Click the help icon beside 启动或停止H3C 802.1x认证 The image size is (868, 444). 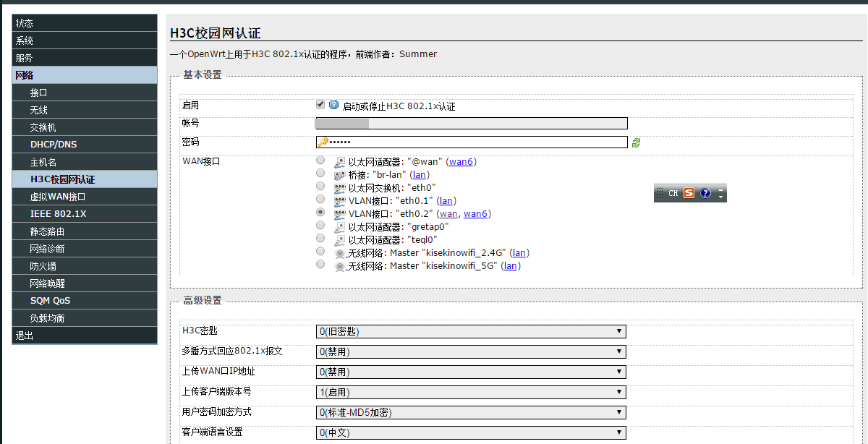[x=334, y=105]
